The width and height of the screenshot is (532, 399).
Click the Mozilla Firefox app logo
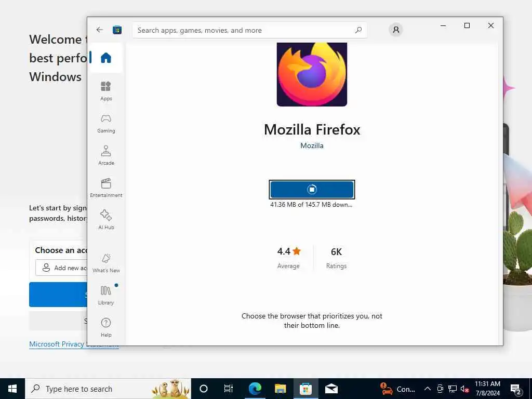312,74
